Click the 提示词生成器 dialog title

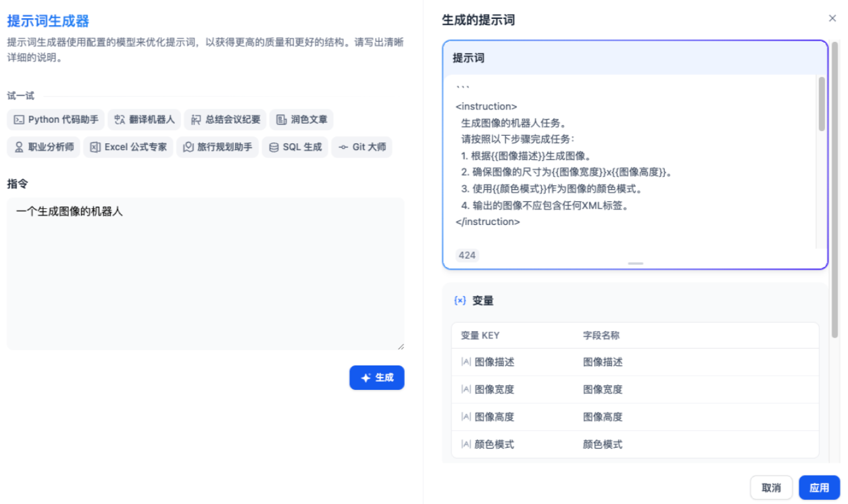pyautogui.click(x=48, y=21)
